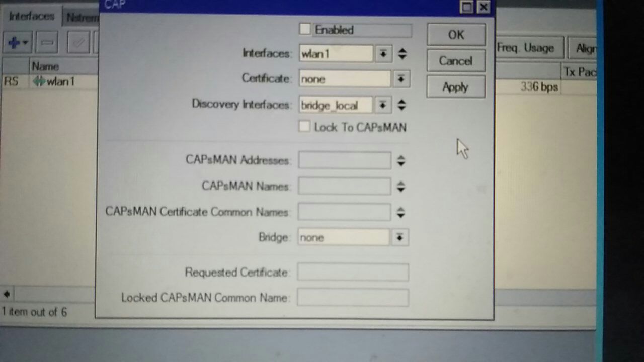Image resolution: width=644 pixels, height=362 pixels.
Task: Click the left scroll arrow of list
Action: click(x=7, y=294)
